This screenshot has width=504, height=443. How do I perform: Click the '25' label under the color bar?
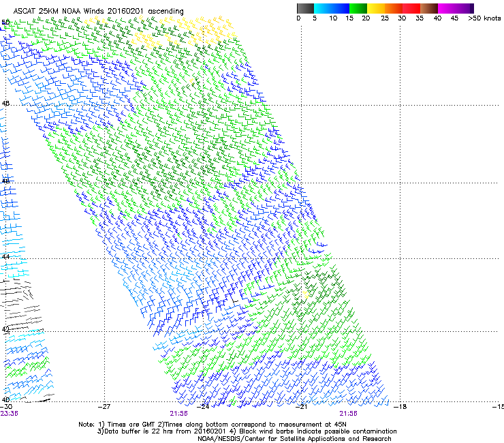(385, 18)
